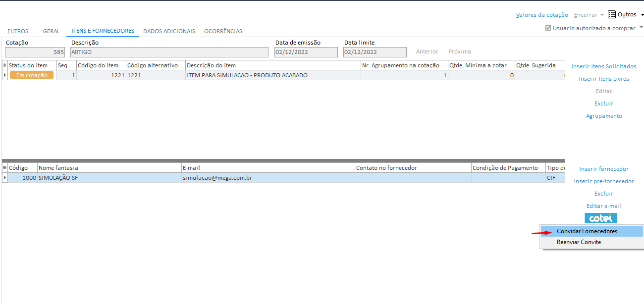Toggle 'Usuário autorizado a comprar' checkbox

click(x=548, y=28)
